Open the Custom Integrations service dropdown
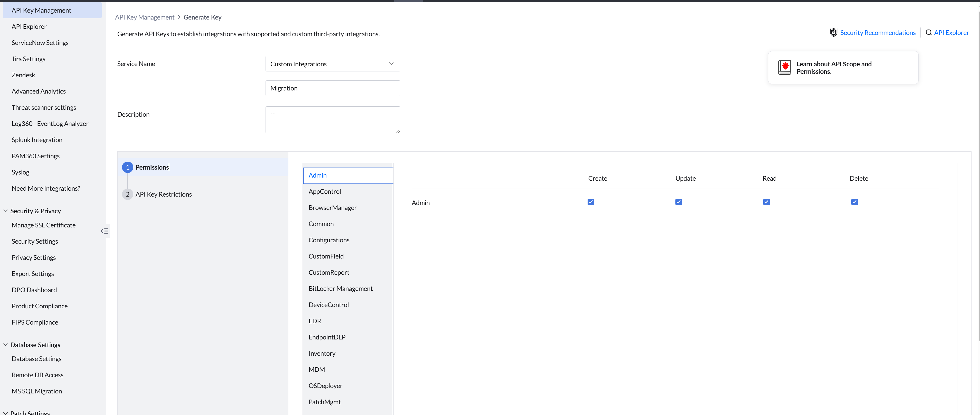This screenshot has width=980, height=415. [x=333, y=64]
